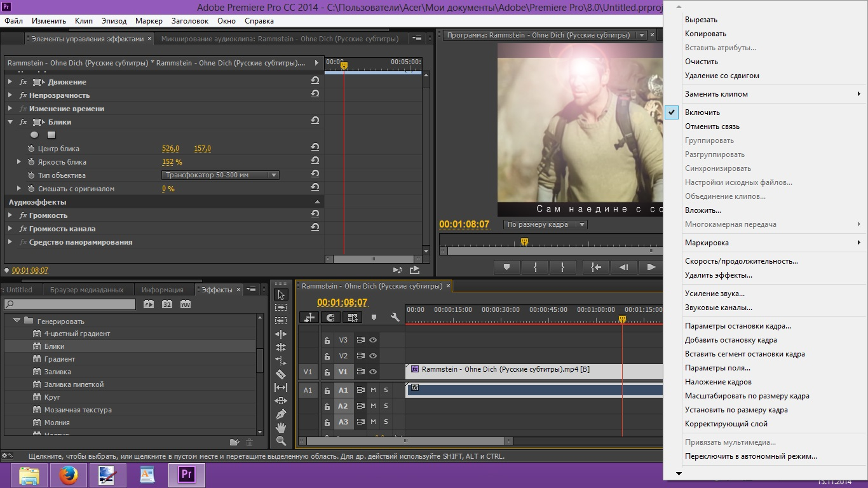Add a marker in the timeline header
Image resolution: width=868 pixels, height=488 pixels.
[374, 317]
